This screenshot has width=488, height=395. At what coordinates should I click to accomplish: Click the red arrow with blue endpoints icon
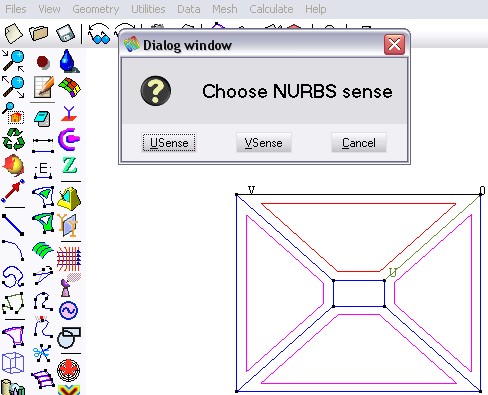click(13, 191)
